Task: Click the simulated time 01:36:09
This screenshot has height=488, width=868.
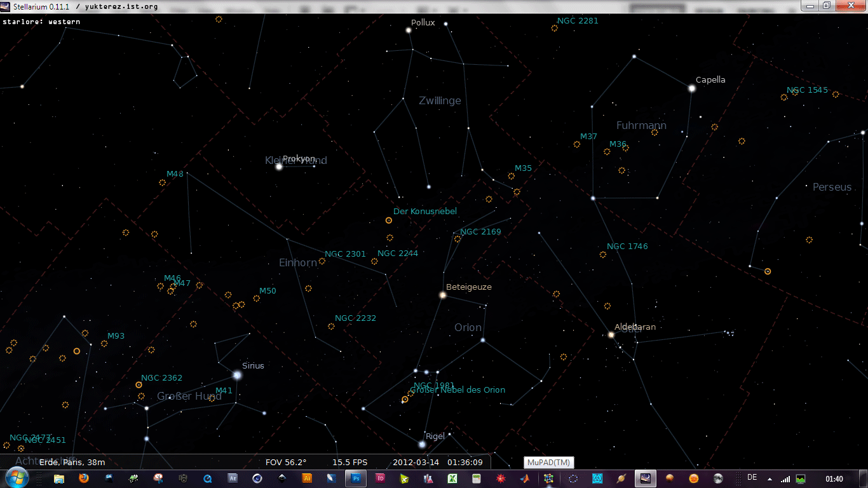Action: pos(465,463)
